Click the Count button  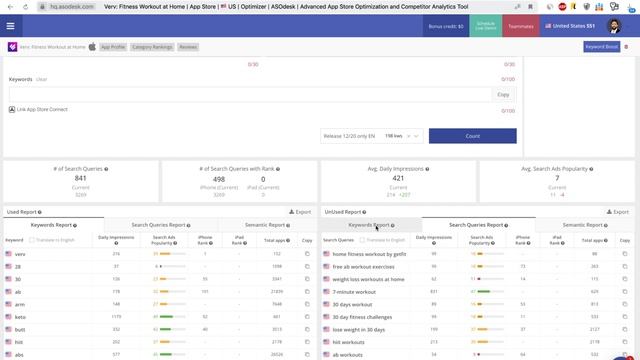coord(473,136)
